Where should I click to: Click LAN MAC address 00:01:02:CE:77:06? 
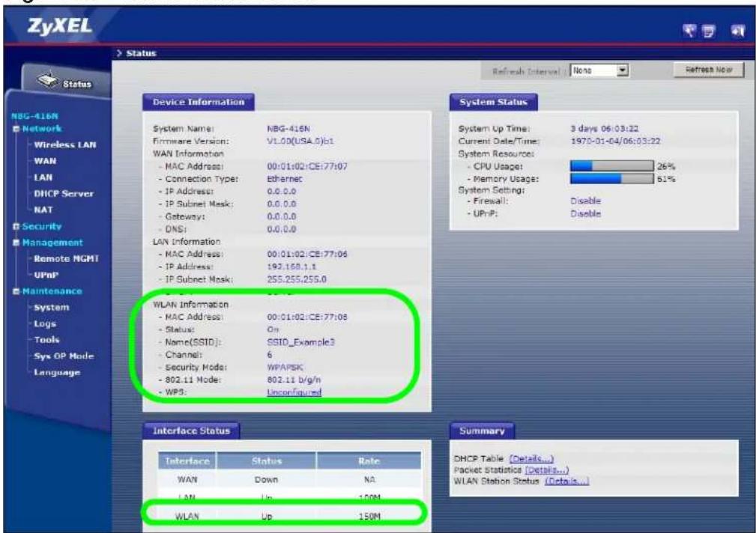click(x=307, y=254)
